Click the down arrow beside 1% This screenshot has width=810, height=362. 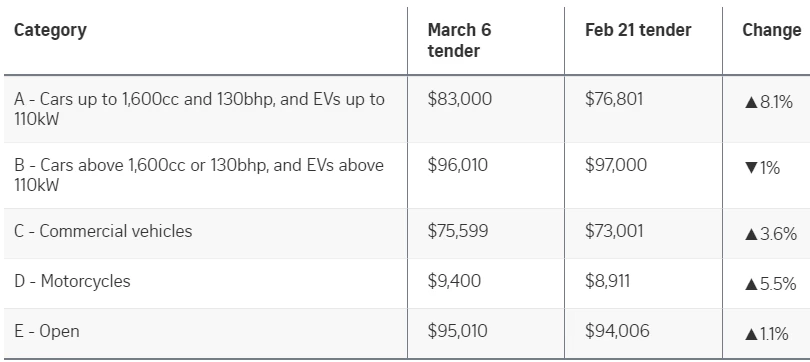751,168
